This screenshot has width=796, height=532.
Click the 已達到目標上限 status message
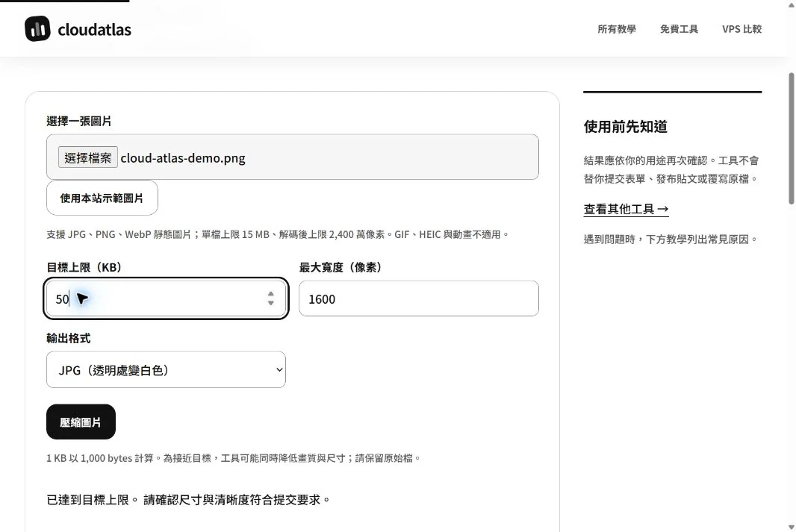pos(188,500)
